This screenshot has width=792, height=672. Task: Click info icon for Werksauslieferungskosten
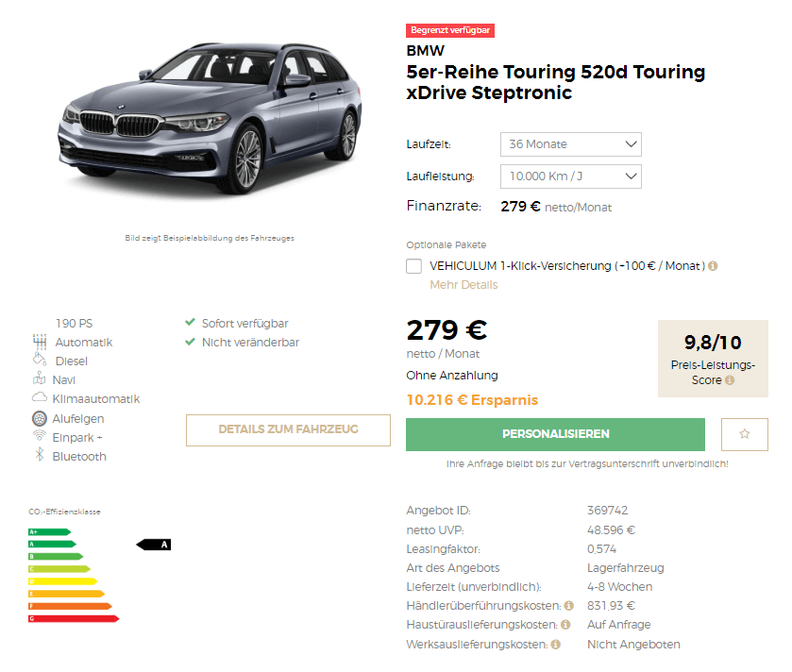[556, 645]
